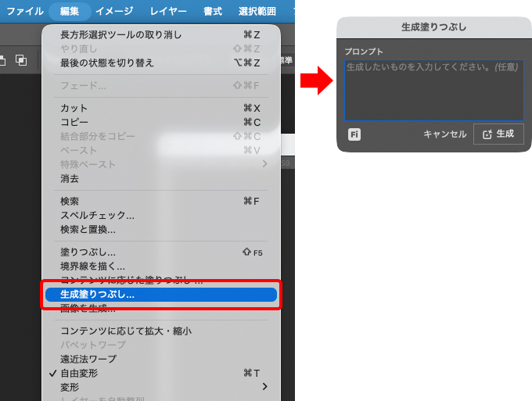
Task: Select コンテンツに応じて拡大・縮小 menu item
Action: coord(126,331)
